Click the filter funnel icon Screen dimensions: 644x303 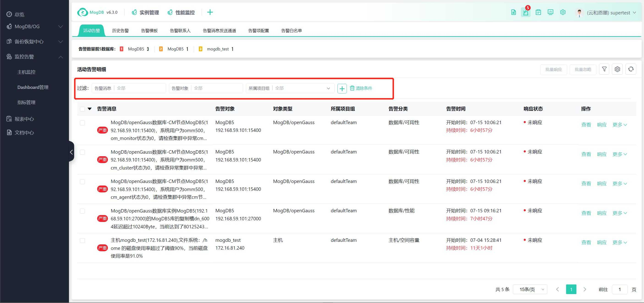tap(604, 69)
